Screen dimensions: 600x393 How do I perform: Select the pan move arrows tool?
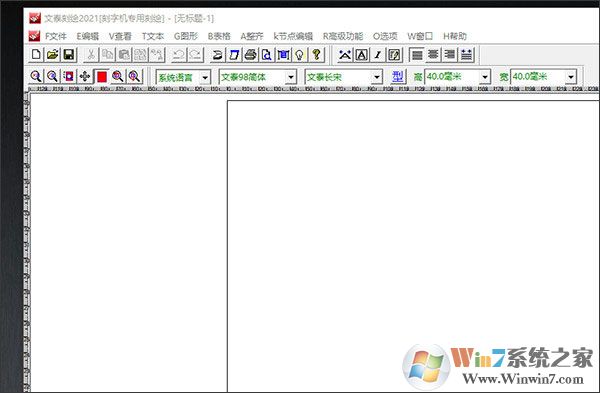tap(85, 77)
